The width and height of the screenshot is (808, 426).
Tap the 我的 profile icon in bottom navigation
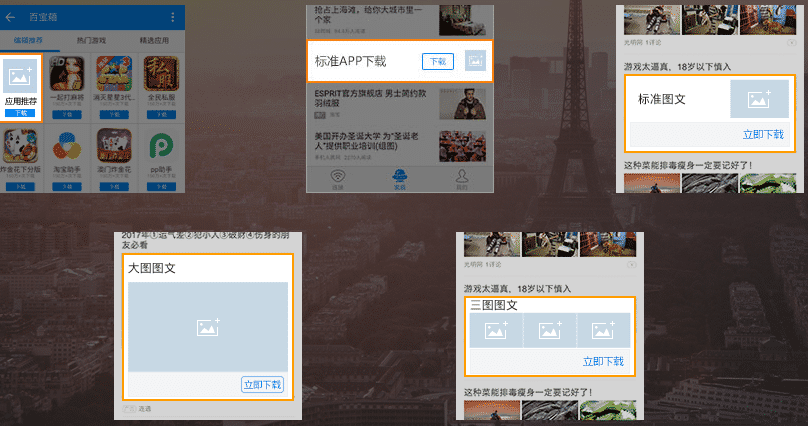point(461,178)
